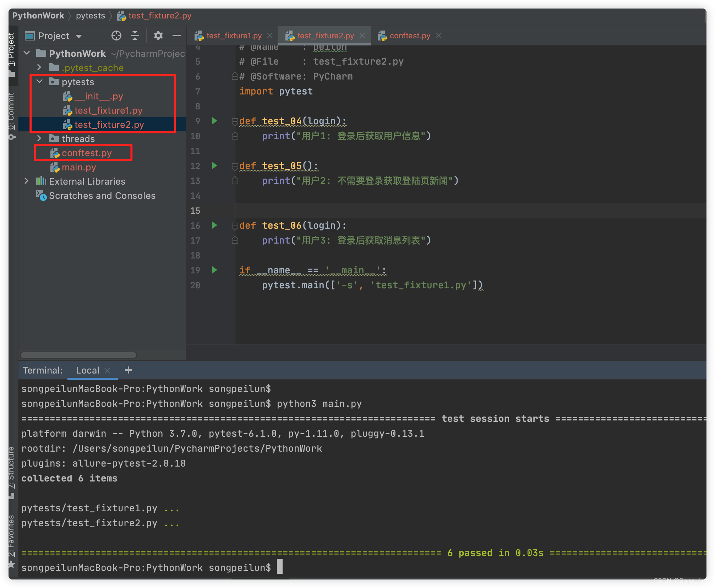Click the collapse all icon in Project panel
The height and width of the screenshot is (588, 715).
pyautogui.click(x=135, y=36)
